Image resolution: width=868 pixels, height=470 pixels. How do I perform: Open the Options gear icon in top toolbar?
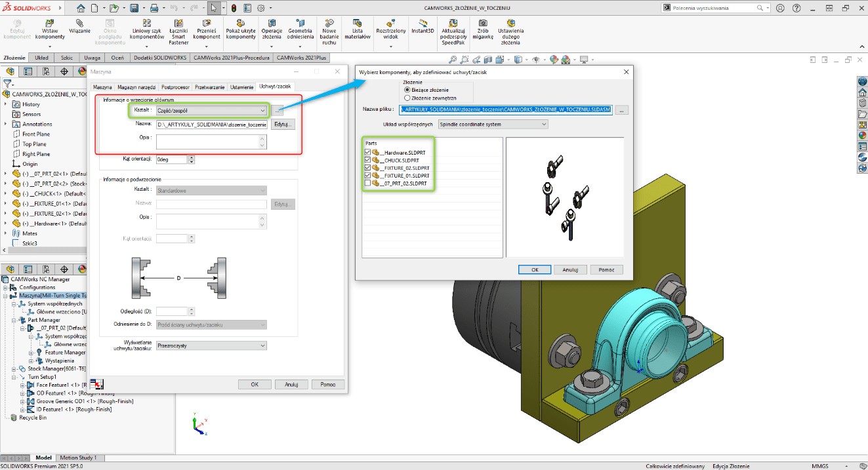point(260,9)
